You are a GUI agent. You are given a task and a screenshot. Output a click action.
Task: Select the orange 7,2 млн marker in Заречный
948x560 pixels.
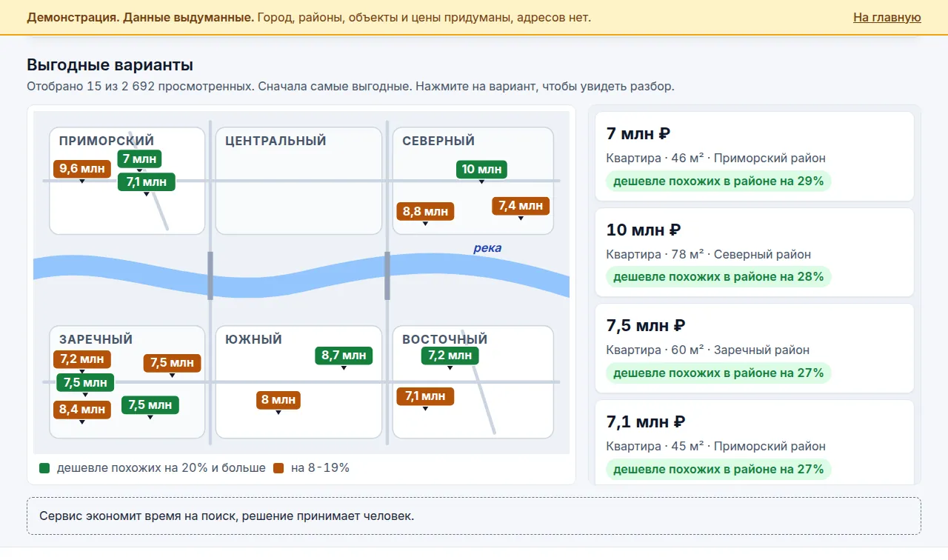click(x=81, y=360)
